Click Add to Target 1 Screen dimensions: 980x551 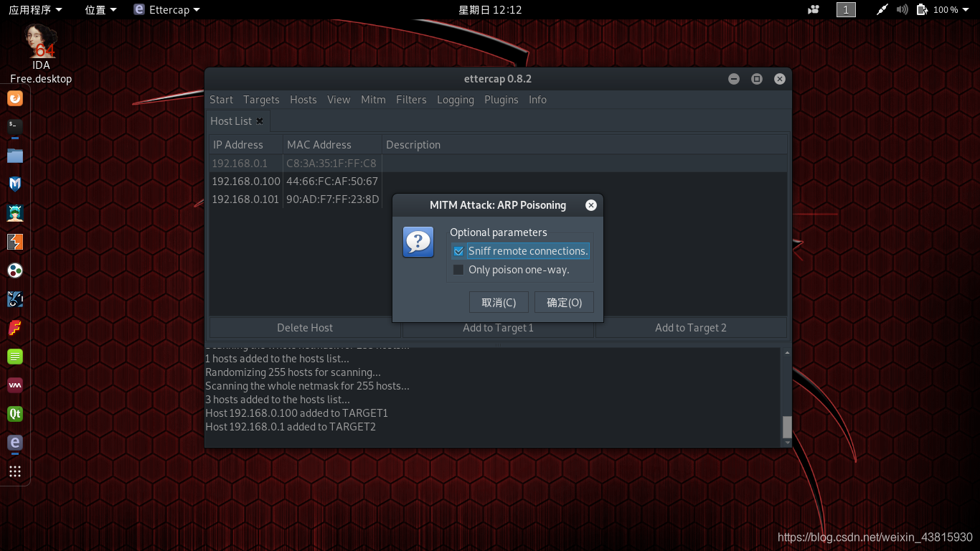pyautogui.click(x=499, y=328)
